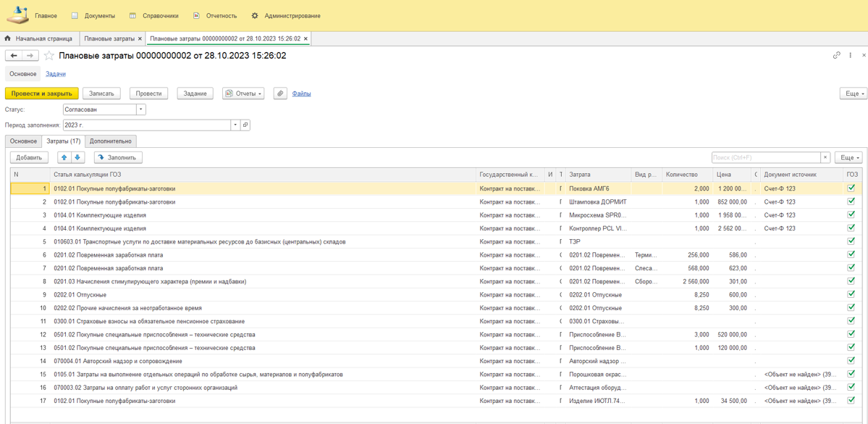The height and width of the screenshot is (424, 868).
Task: Uncheck ГОЗ checkbox in row 17
Action: [851, 401]
